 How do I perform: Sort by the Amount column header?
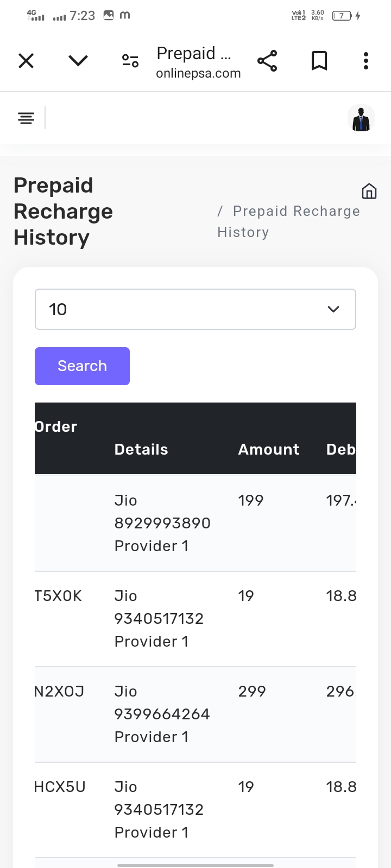pyautogui.click(x=269, y=449)
